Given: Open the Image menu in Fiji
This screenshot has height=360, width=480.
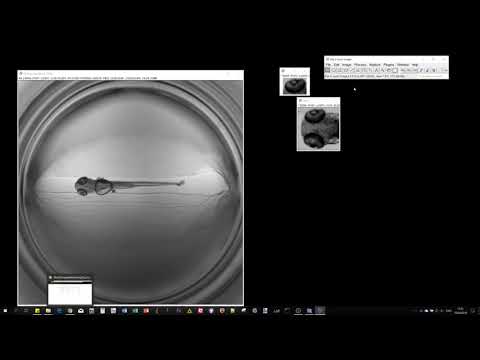Looking at the screenshot, I should point(347,65).
